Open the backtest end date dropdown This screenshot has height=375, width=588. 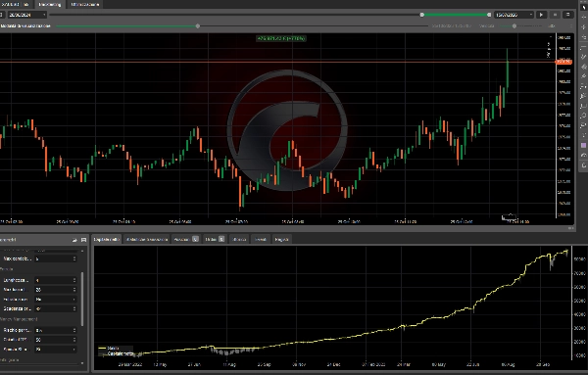(x=514, y=15)
